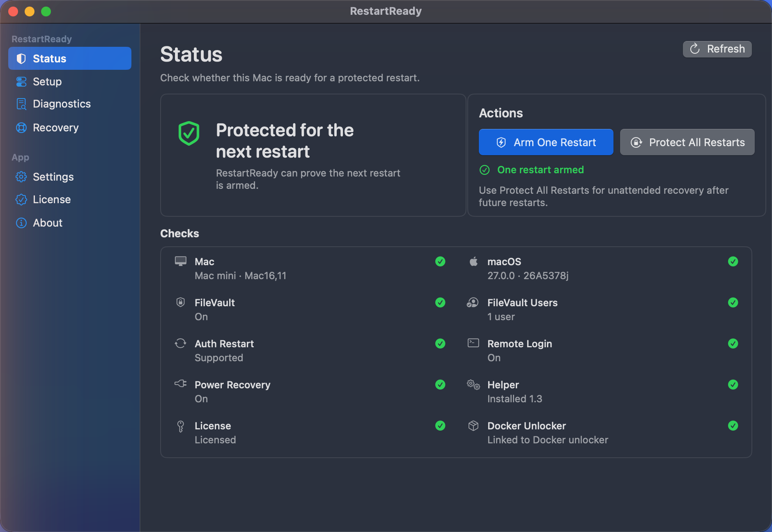Click the Apple logo icon next to macOS

coord(473,261)
